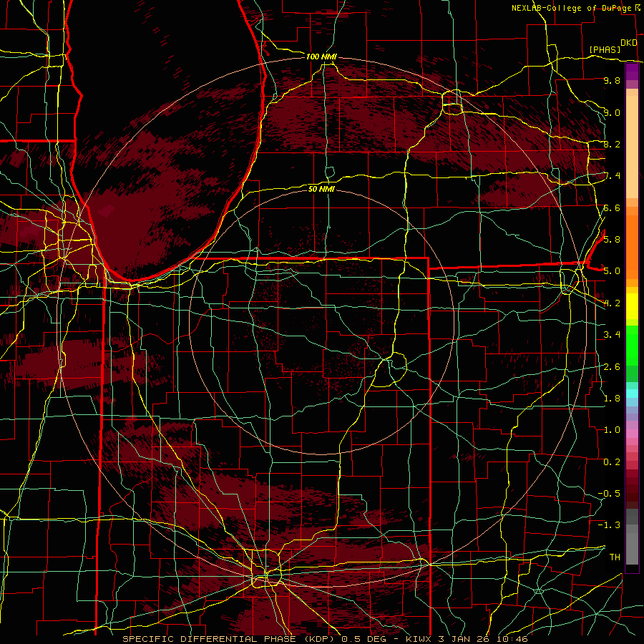Click the 5.8 scale value

[612, 239]
